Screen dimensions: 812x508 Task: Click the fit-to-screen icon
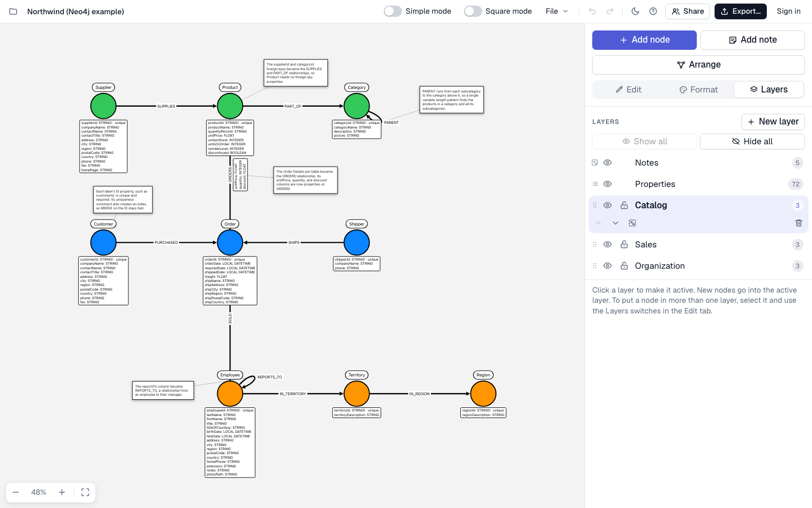(x=85, y=492)
